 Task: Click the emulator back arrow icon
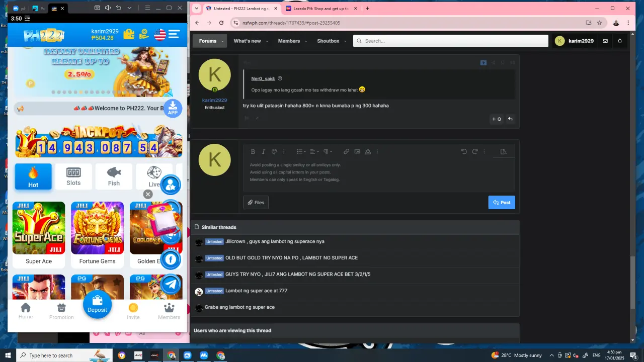coord(119,8)
